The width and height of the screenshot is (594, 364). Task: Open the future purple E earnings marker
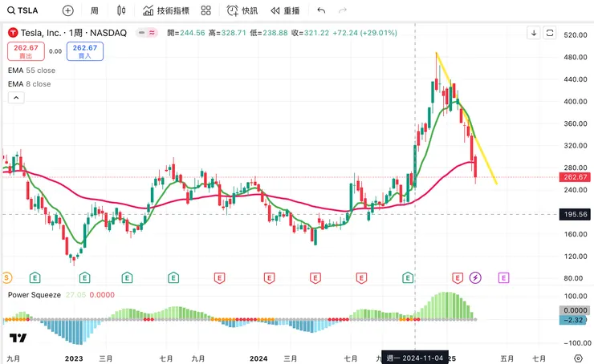pos(503,278)
